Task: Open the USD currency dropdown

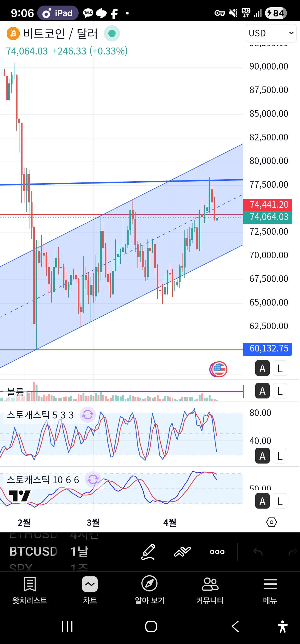Action: coord(271,33)
